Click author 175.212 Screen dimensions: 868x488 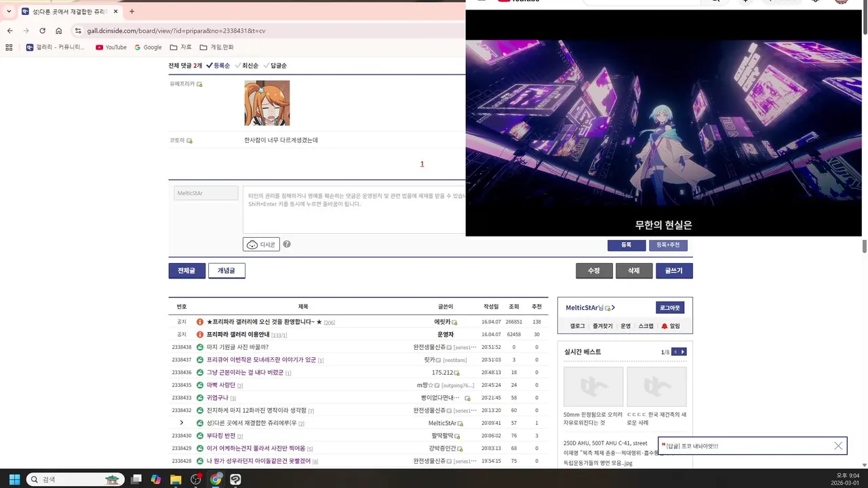click(x=443, y=373)
